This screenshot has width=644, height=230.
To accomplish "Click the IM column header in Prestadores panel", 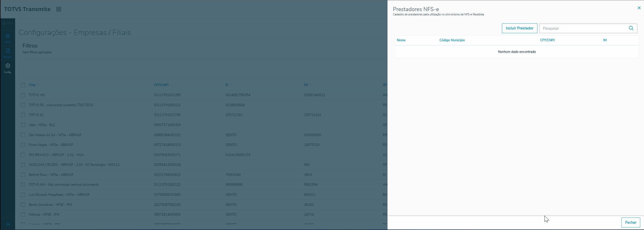I will (x=605, y=40).
